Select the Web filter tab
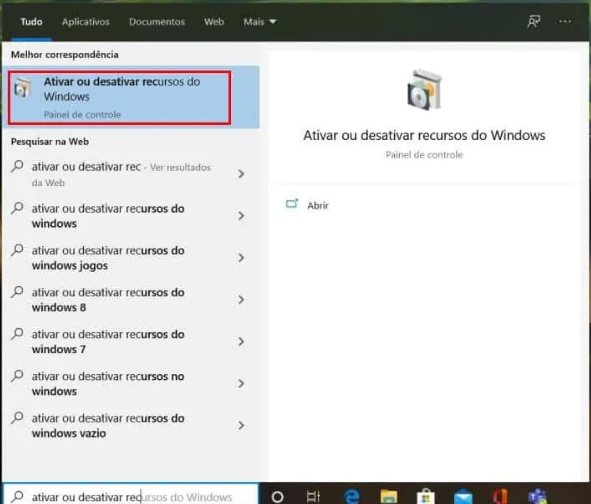 click(x=214, y=22)
